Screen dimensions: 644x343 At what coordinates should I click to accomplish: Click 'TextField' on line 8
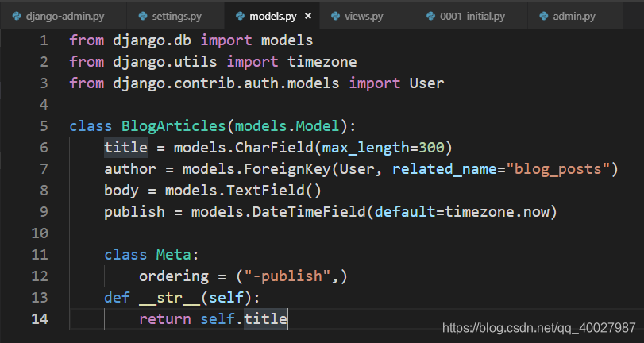[265, 191]
